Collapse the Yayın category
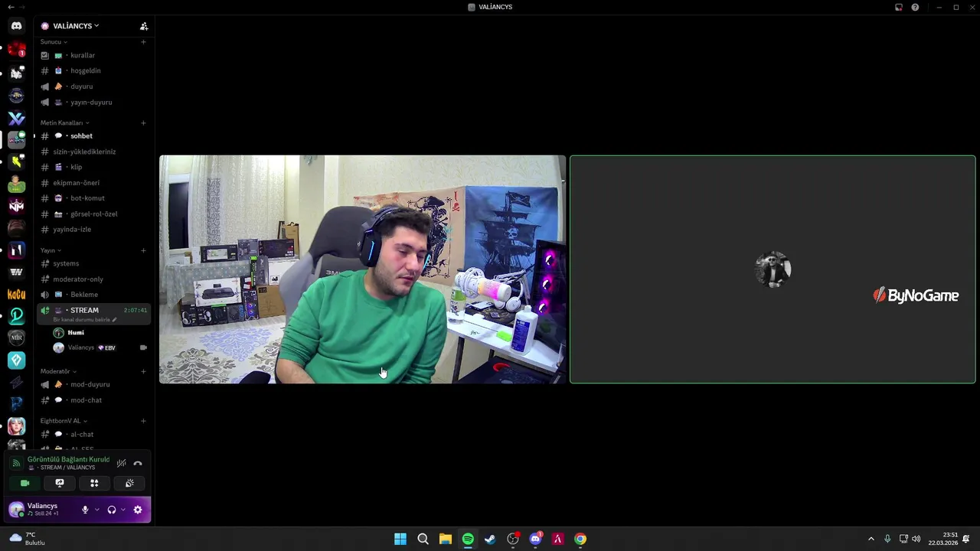 point(51,250)
